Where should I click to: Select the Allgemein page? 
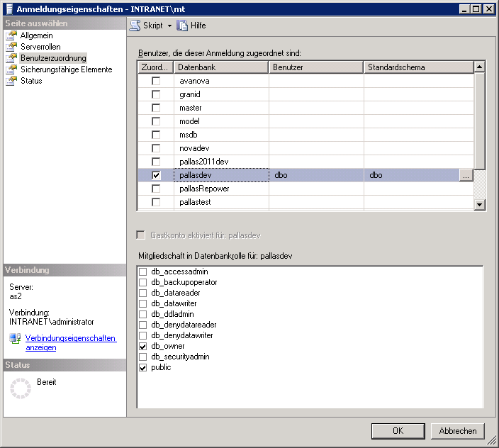pos(37,35)
